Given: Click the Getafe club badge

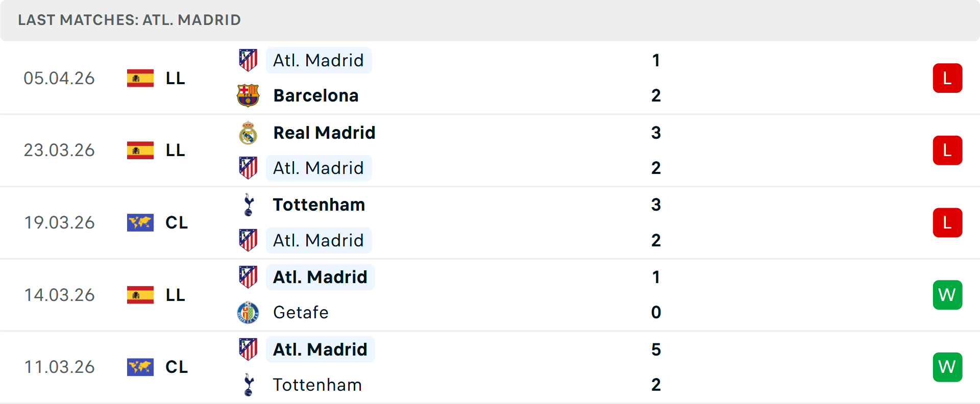Looking at the screenshot, I should click(249, 312).
